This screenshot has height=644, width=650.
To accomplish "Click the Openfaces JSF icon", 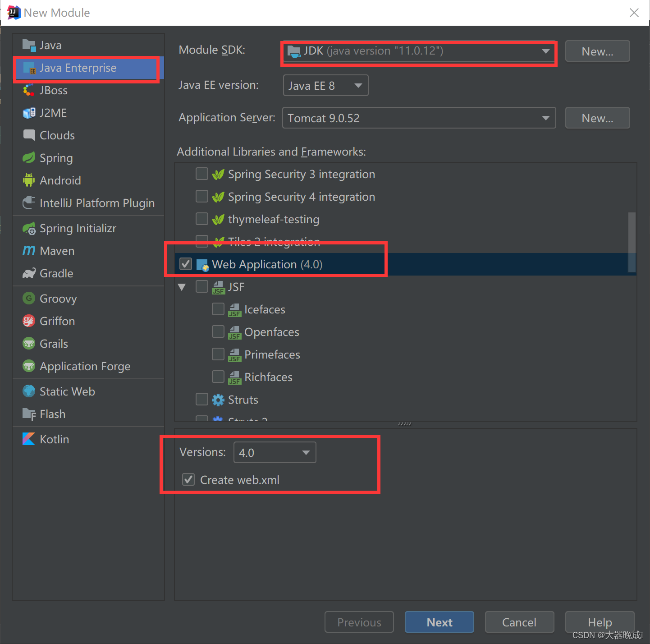I will click(235, 332).
